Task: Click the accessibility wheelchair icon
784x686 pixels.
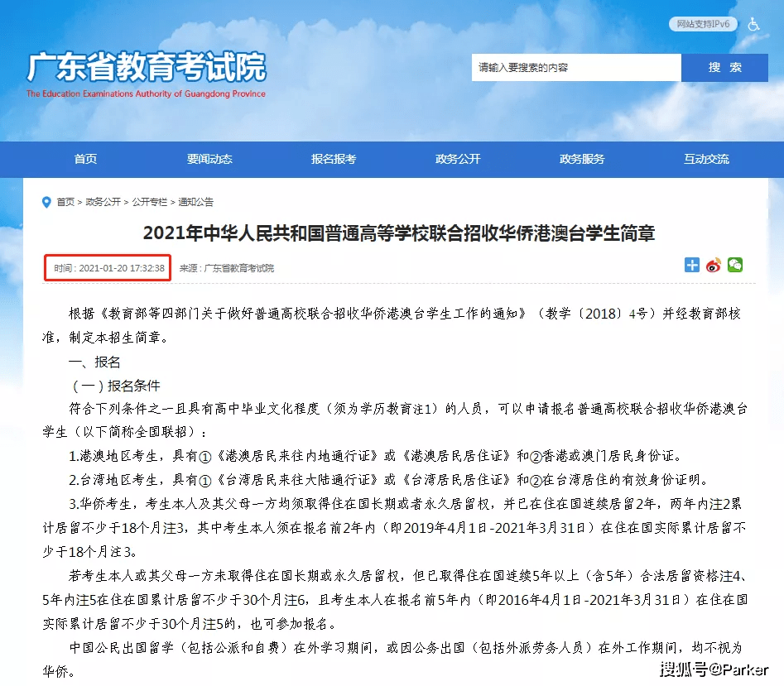Action: point(753,24)
